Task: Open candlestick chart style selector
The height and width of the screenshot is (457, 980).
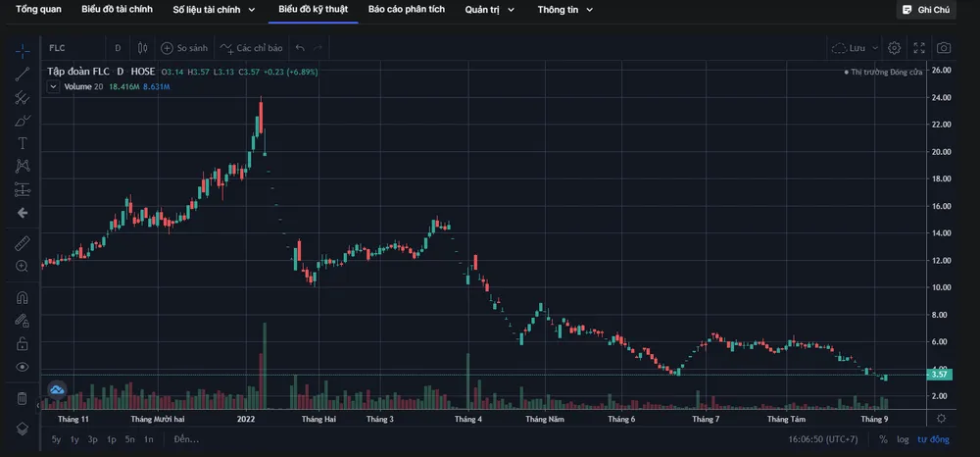Action: pyautogui.click(x=143, y=47)
